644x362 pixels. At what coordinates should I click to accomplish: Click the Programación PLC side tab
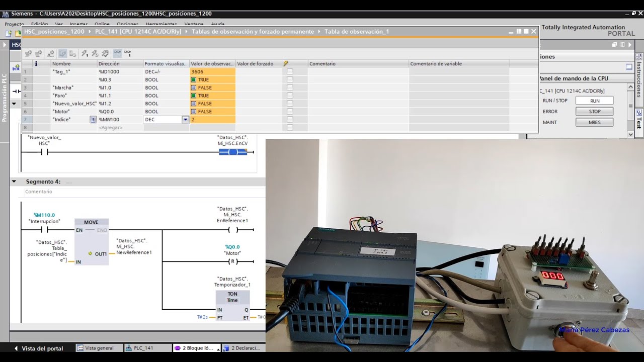tap(5, 98)
